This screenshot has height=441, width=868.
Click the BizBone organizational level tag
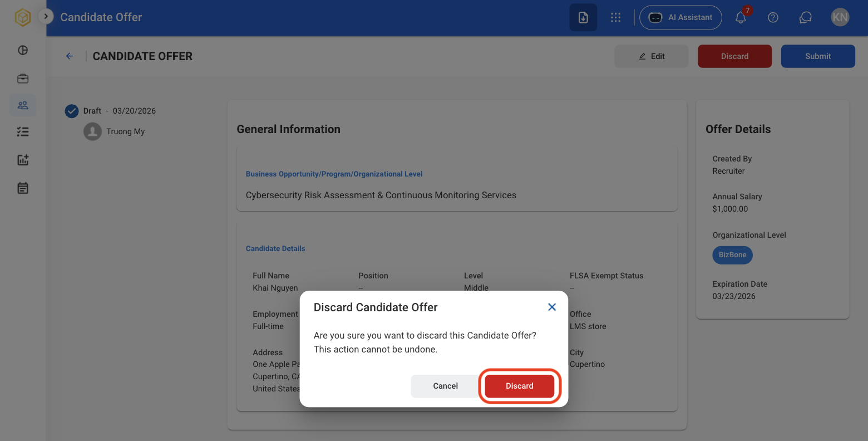pyautogui.click(x=732, y=255)
